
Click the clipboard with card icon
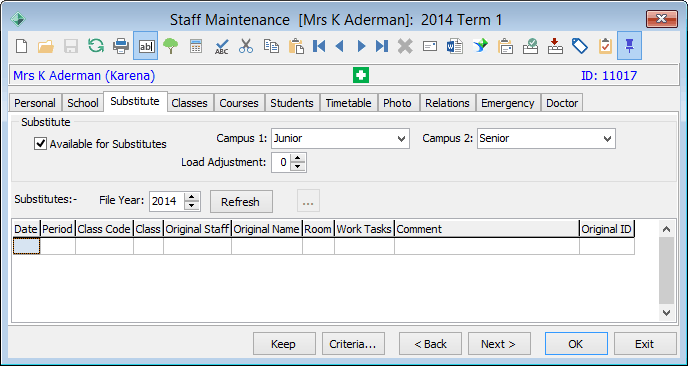coord(505,46)
